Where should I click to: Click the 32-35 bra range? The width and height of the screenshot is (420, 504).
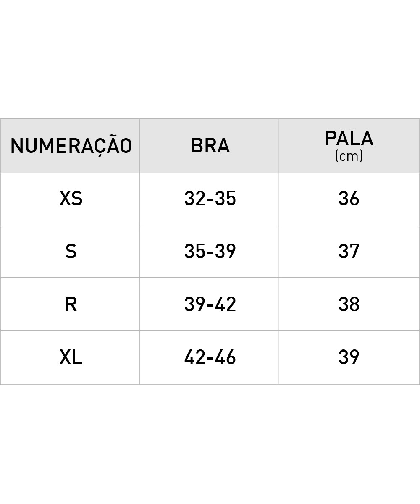(x=210, y=199)
